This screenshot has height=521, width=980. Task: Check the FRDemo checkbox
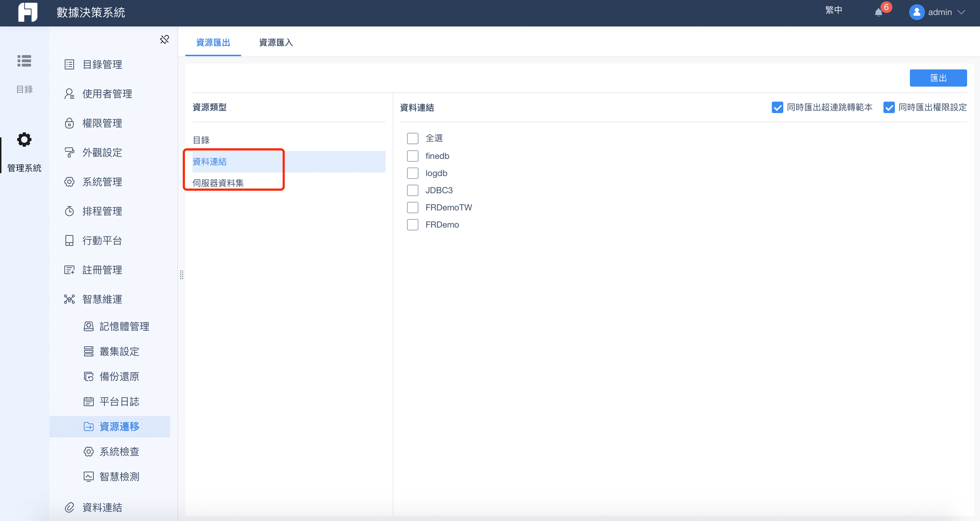point(412,224)
